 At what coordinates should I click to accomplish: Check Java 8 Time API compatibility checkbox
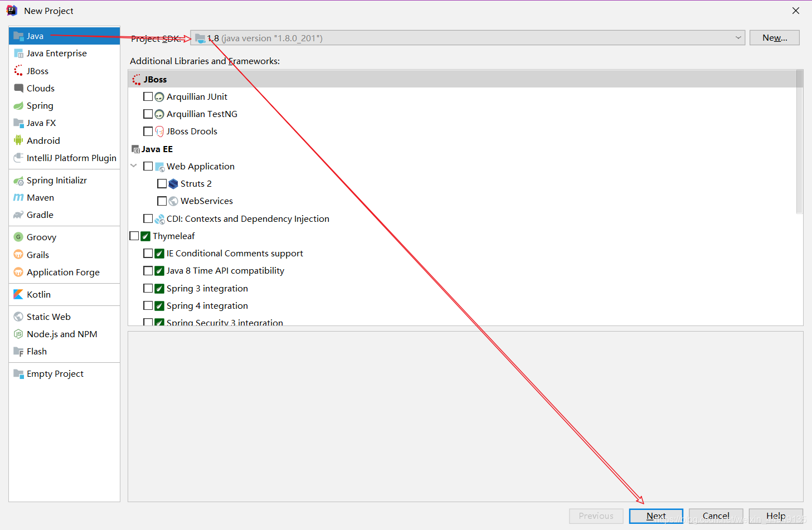point(148,270)
